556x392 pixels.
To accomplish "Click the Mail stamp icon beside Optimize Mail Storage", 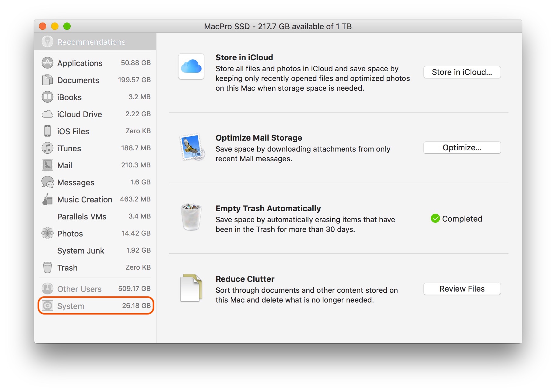I will 192,147.
